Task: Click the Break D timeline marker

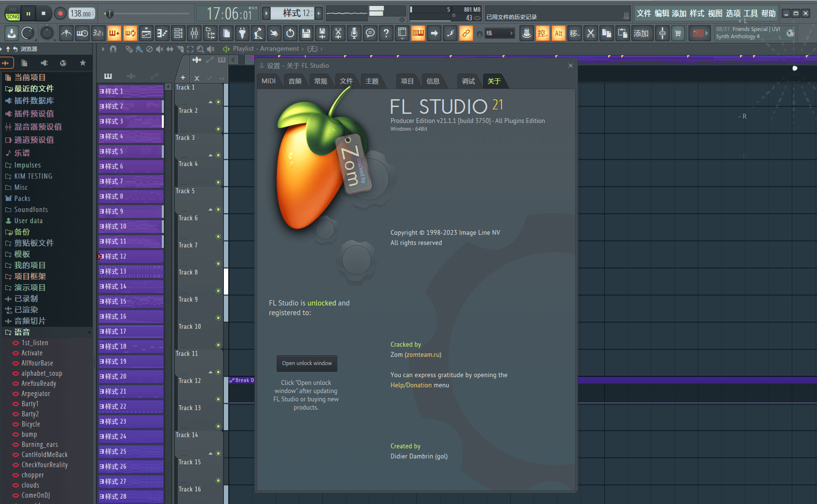Action: coord(242,380)
